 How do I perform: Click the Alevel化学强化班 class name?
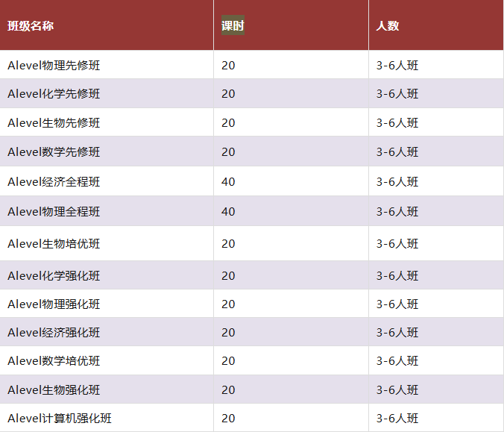[x=54, y=276]
